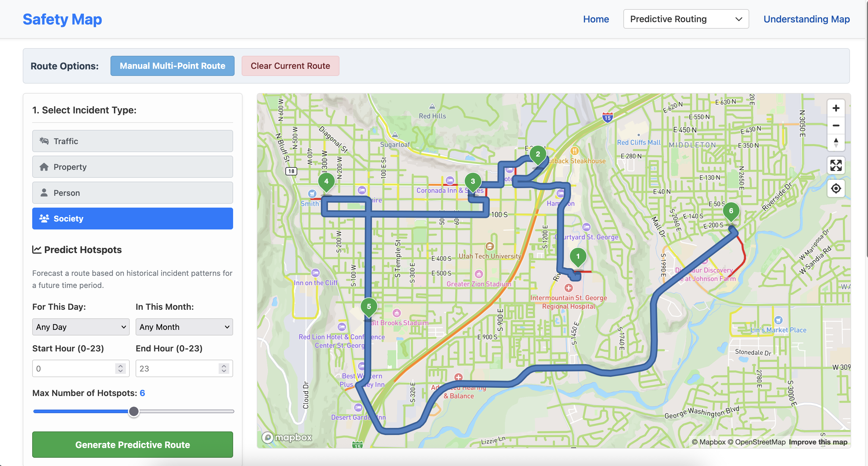Reset map bearing to north
The height and width of the screenshot is (466, 868).
[836, 143]
